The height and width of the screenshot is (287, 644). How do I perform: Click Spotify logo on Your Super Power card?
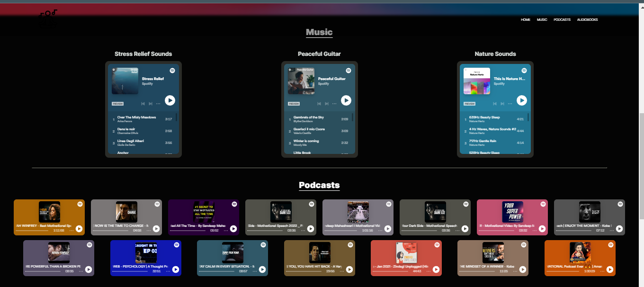coord(543,204)
